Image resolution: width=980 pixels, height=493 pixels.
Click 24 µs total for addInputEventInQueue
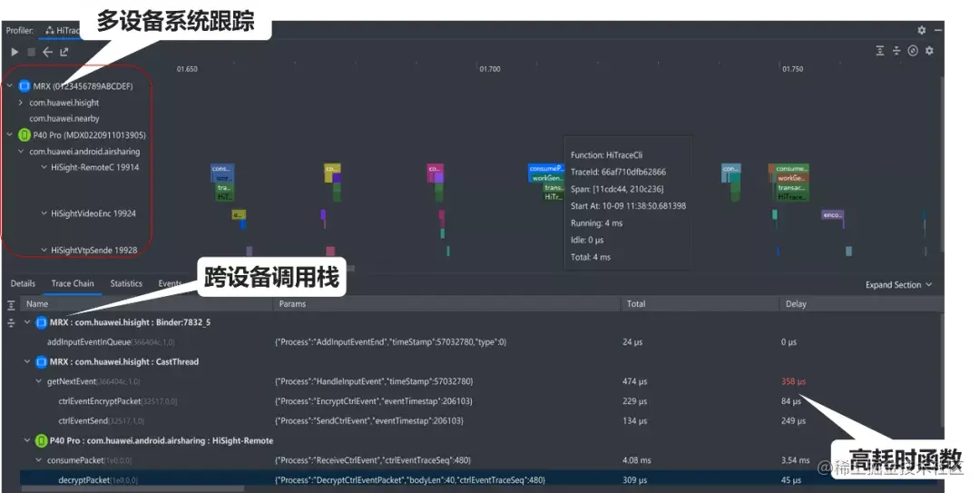click(x=632, y=342)
